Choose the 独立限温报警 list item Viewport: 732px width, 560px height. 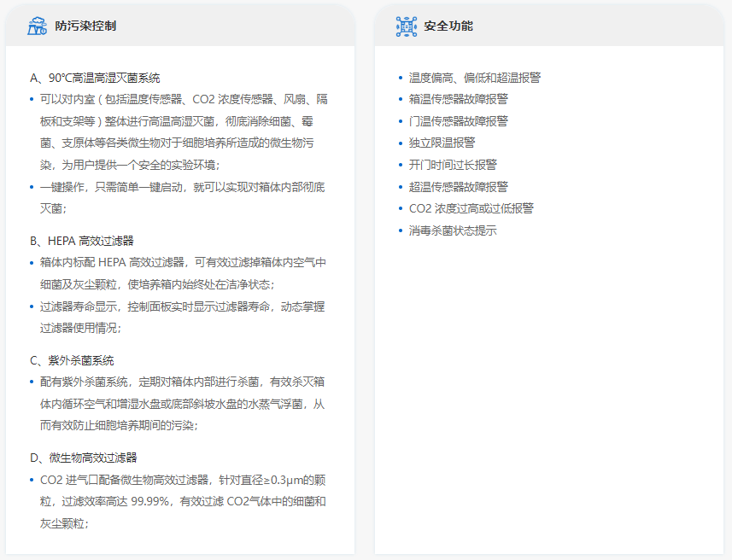(x=442, y=143)
